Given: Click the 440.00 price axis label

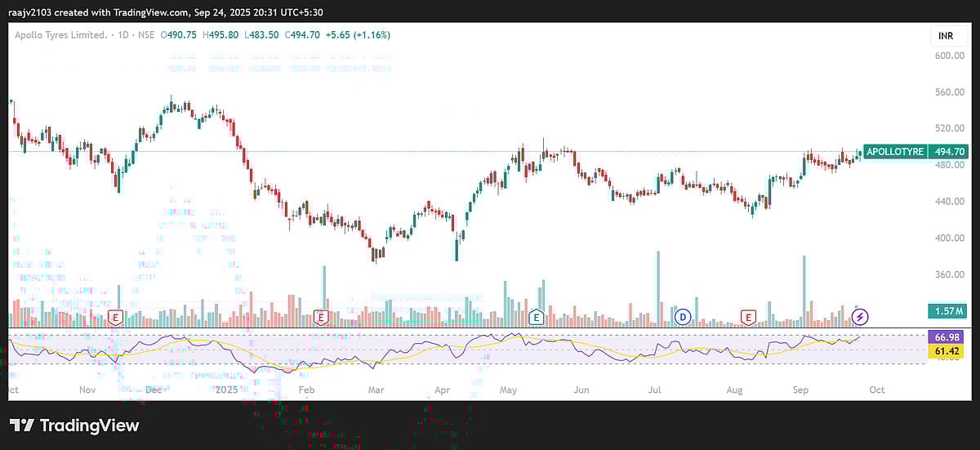Looking at the screenshot, I should [951, 202].
